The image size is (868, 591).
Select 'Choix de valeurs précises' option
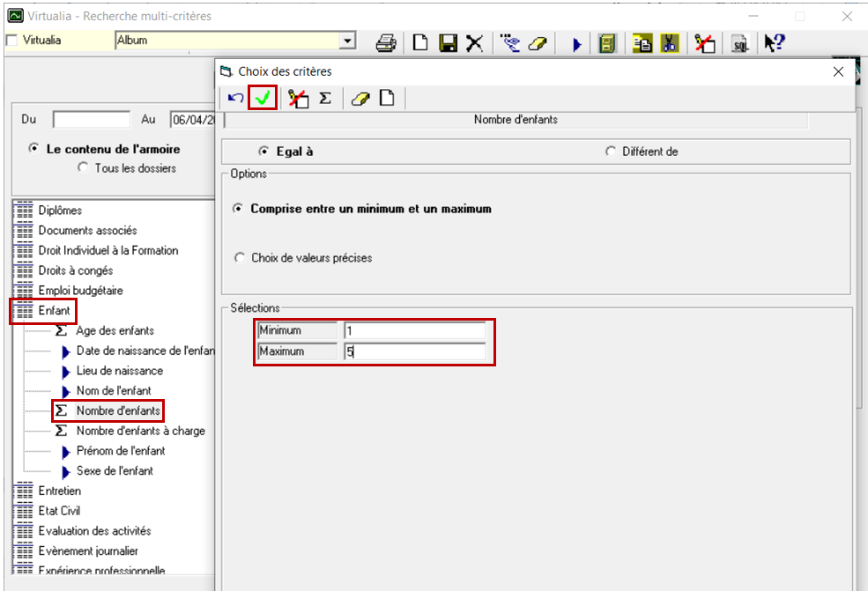(239, 258)
